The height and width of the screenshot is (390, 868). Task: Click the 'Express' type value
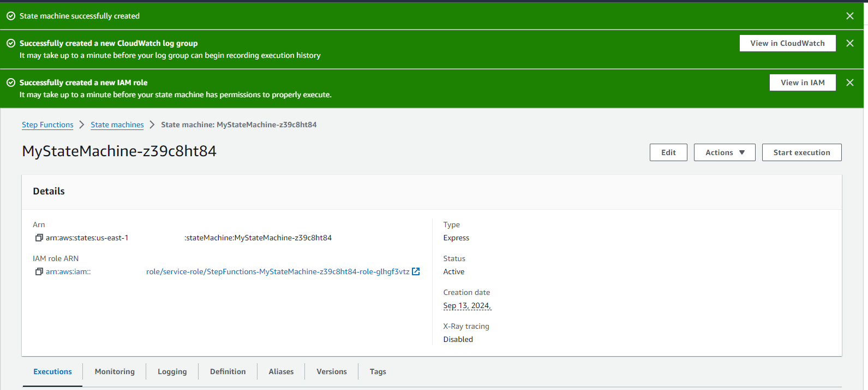pos(456,238)
